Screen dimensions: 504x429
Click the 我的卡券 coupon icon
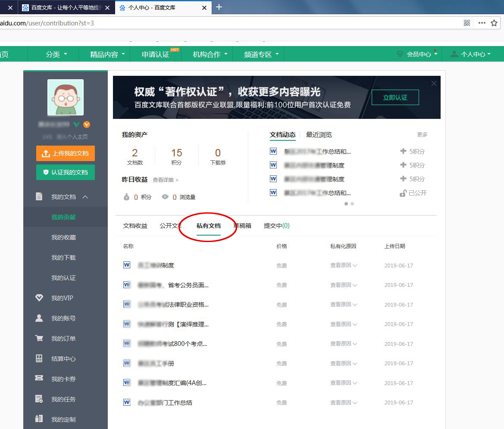(x=39, y=379)
